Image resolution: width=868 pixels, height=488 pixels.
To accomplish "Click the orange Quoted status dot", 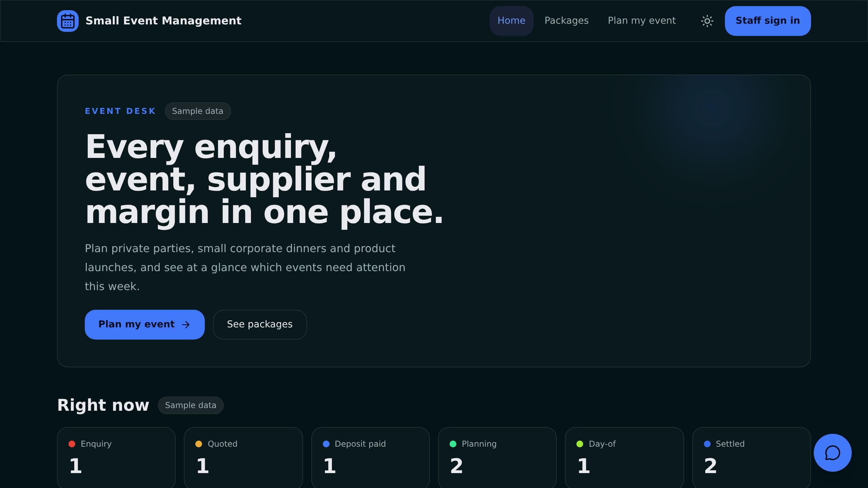I will point(199,444).
